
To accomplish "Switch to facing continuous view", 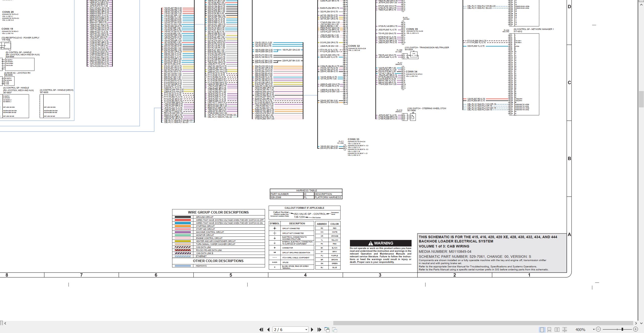I will (565, 329).
